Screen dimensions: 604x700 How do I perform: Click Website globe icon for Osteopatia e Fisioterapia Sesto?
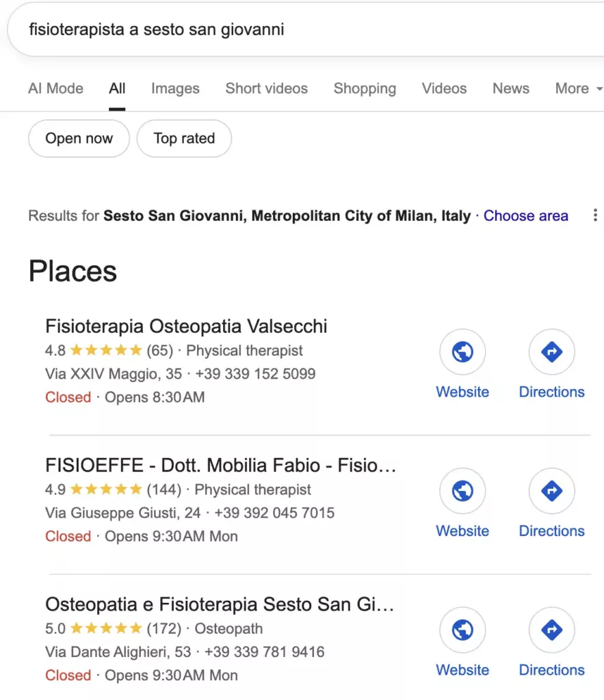(x=462, y=630)
